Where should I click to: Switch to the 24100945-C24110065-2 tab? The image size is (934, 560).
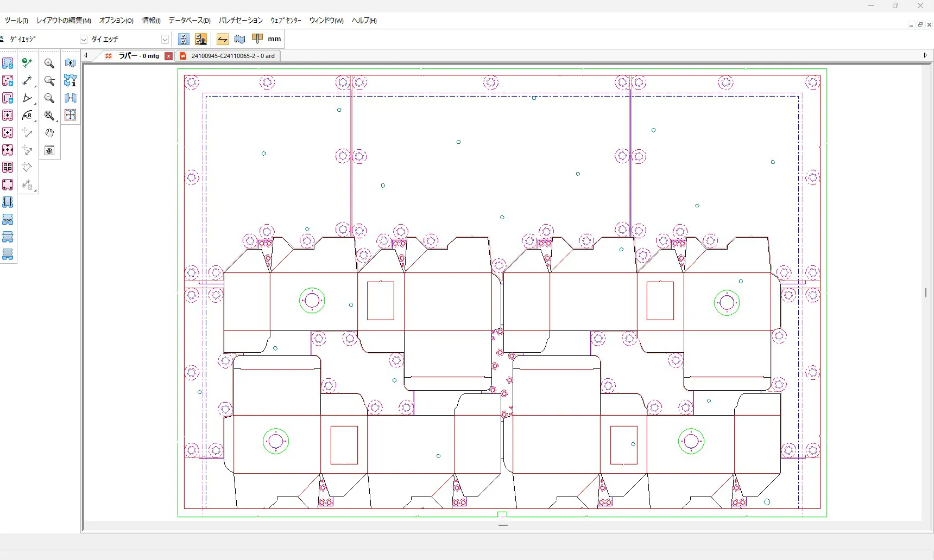tap(232, 56)
